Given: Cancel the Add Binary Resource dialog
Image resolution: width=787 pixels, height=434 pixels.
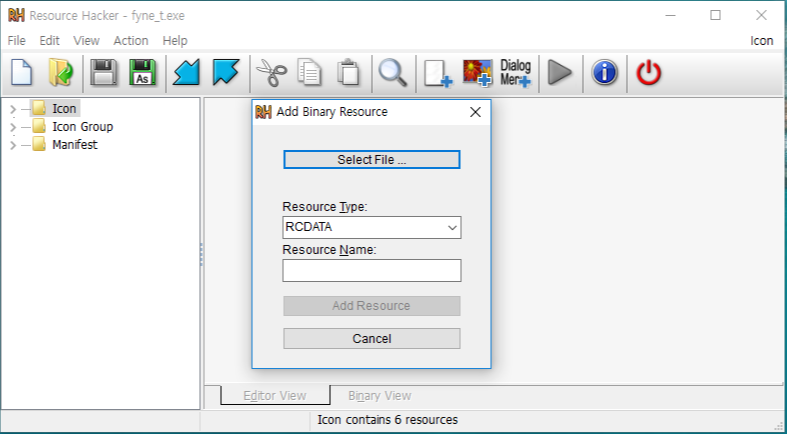Looking at the screenshot, I should point(371,339).
